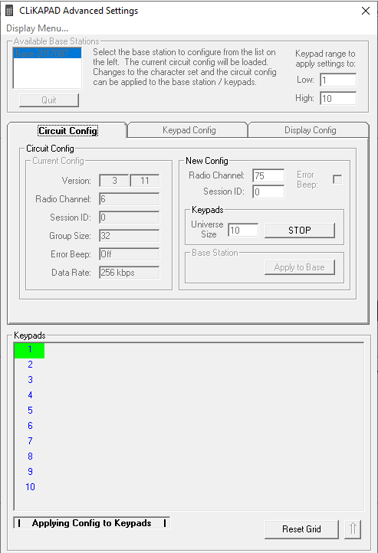Click the Data Rate value 256 kbps
378x553 pixels.
coord(129,273)
